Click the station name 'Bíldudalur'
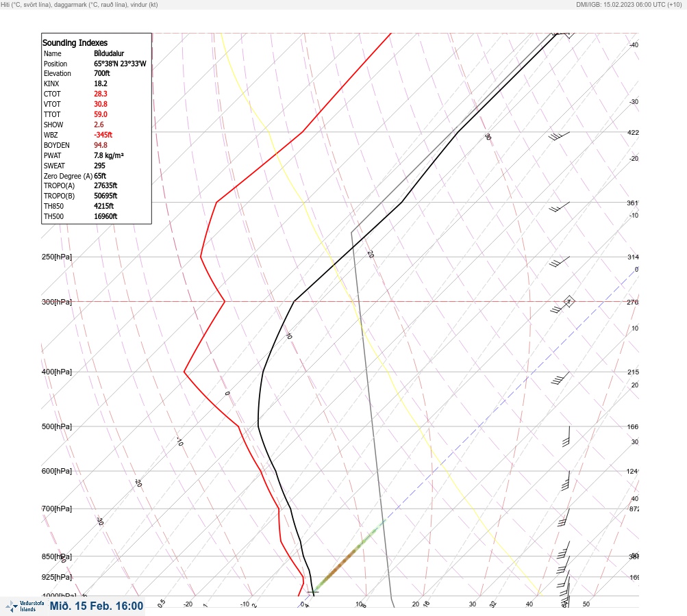This screenshot has width=687, height=616. tap(109, 53)
